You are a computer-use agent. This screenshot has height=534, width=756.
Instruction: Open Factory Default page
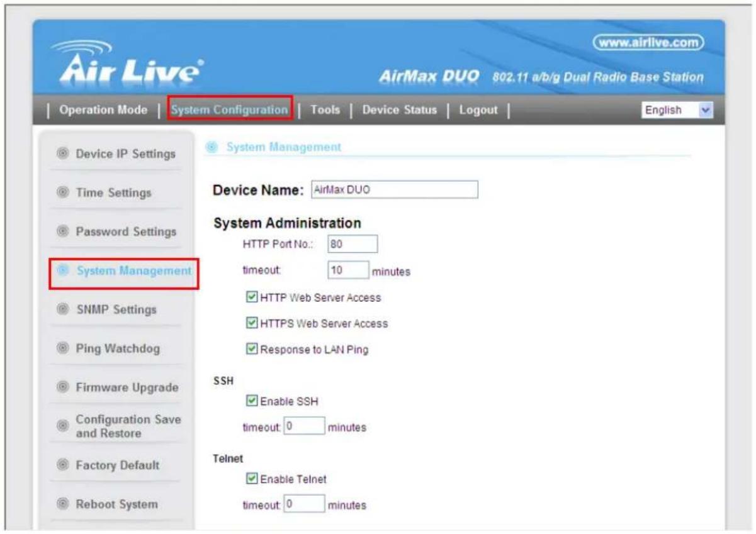pyautogui.click(x=118, y=465)
